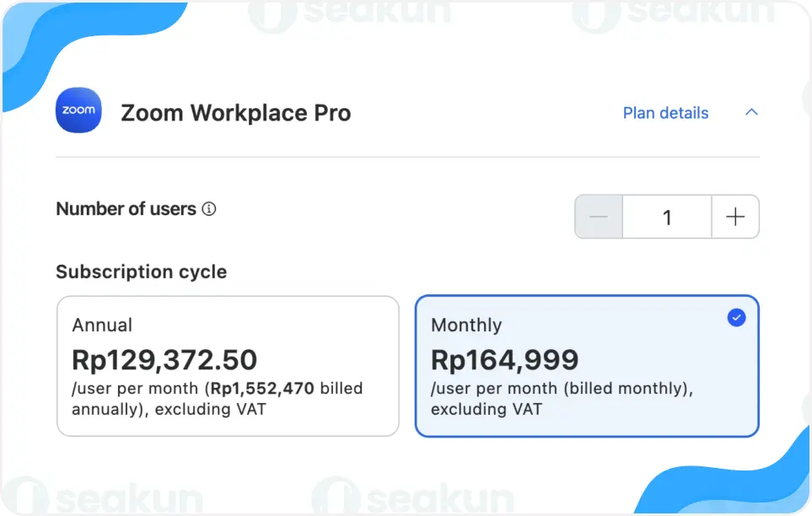Expand Plan details for Zoom Workplace Pro
The image size is (812, 516).
[665, 112]
